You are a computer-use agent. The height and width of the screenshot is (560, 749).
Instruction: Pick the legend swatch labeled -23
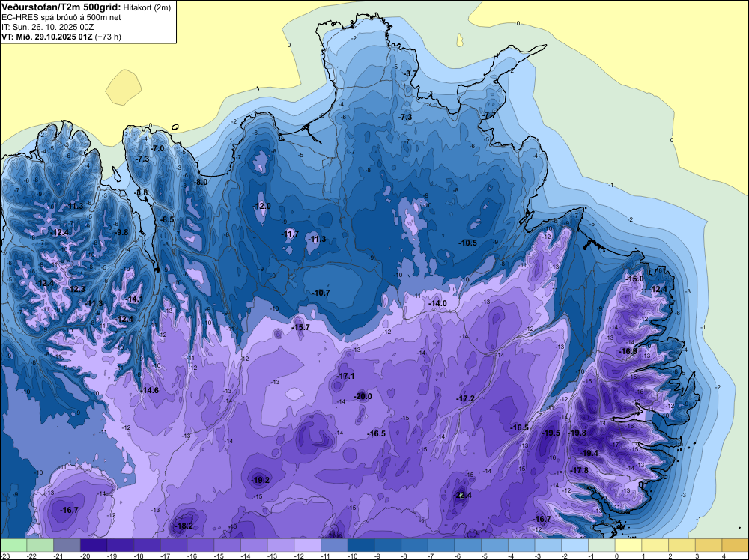[13, 545]
